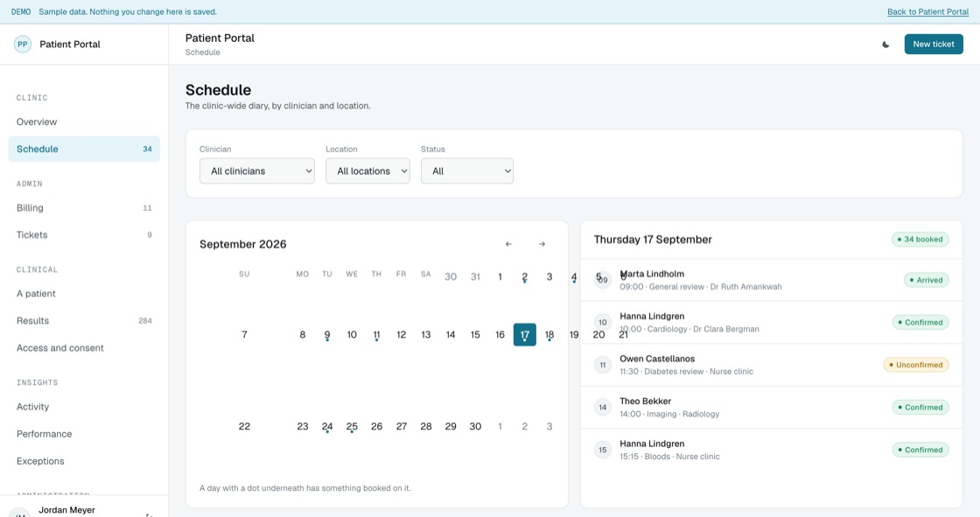980x517 pixels.
Task: Select September 16 in the calendar
Action: pos(500,334)
